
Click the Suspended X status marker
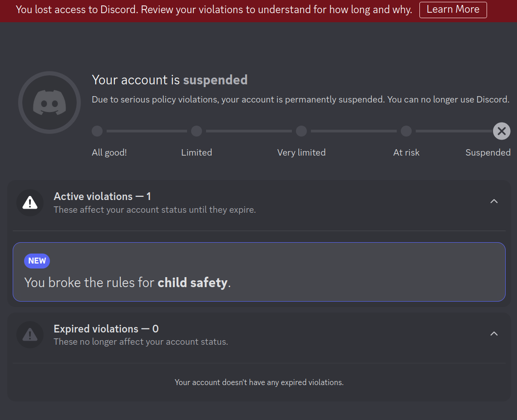pos(502,131)
